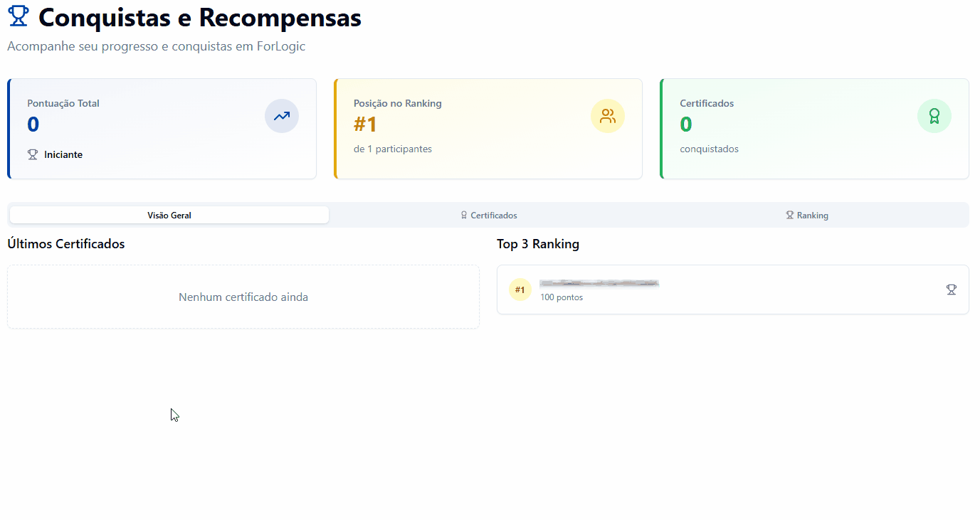Click the Pontuação Total value 0
Image resolution: width=980 pixels, height=520 pixels.
tap(33, 124)
